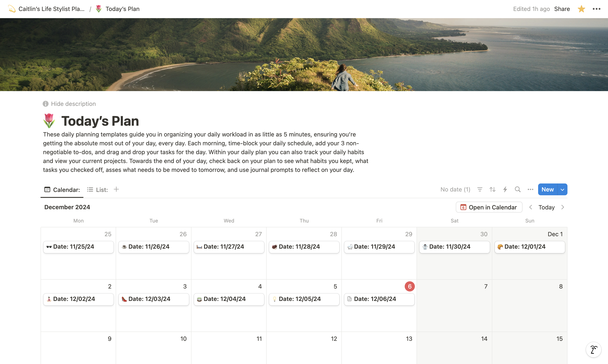The image size is (608, 364).
Task: Select the Calendar view tab
Action: [62, 190]
